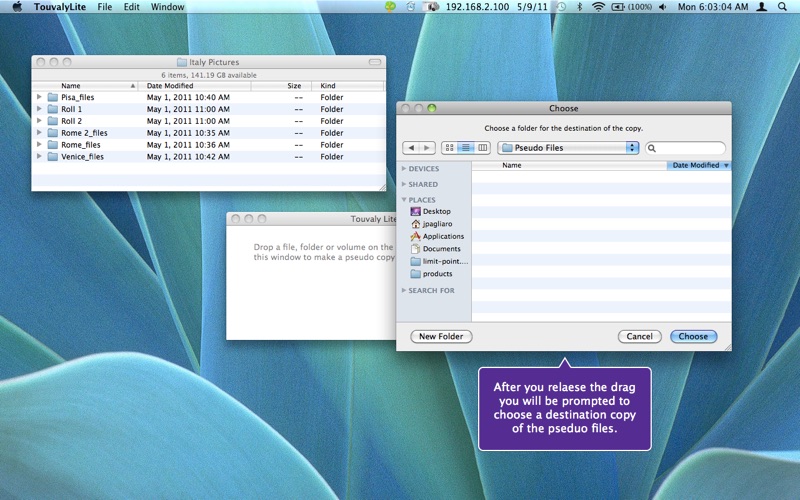Toggle Italy Pictures toolbar pill button

click(374, 62)
